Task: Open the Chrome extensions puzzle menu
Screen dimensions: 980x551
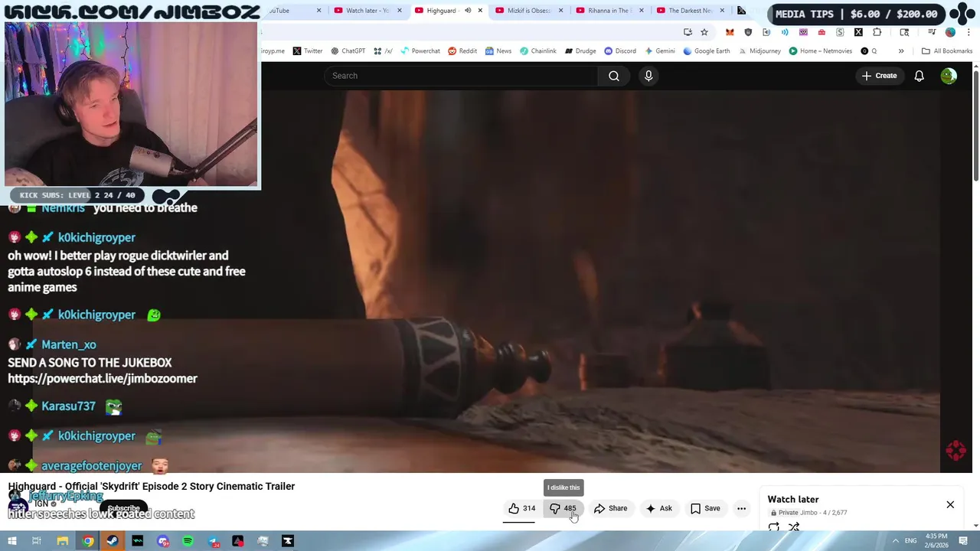Action: (x=877, y=32)
